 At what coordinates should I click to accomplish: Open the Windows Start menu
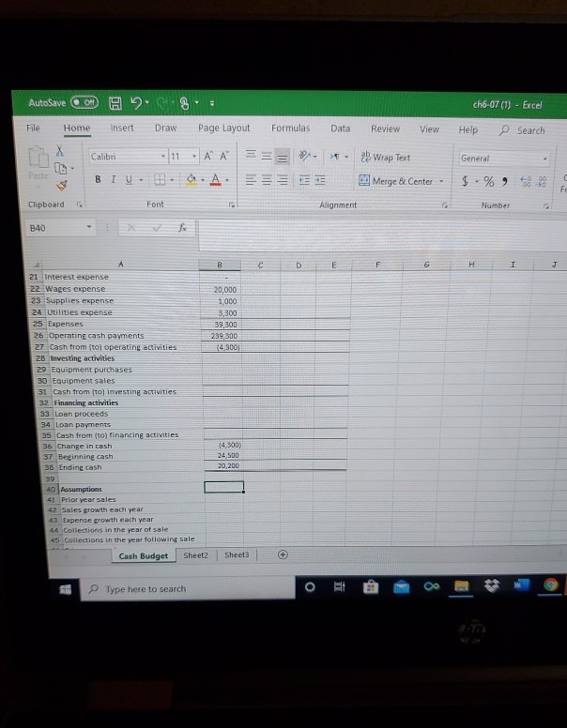66,589
